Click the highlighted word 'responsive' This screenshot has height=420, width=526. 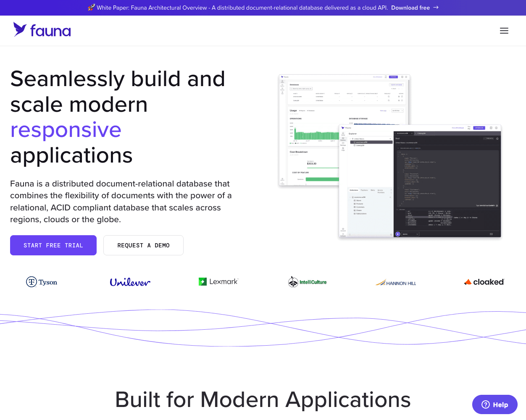click(66, 130)
